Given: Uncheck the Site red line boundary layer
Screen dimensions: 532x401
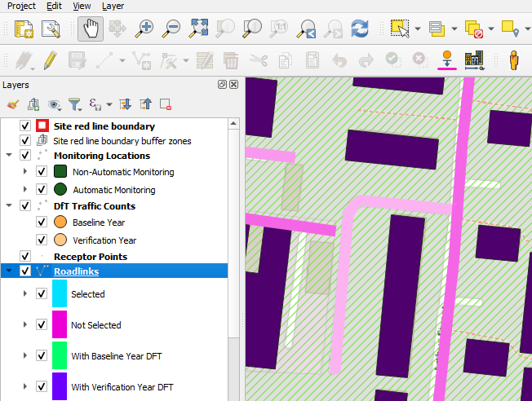Looking at the screenshot, I should 24,126.
